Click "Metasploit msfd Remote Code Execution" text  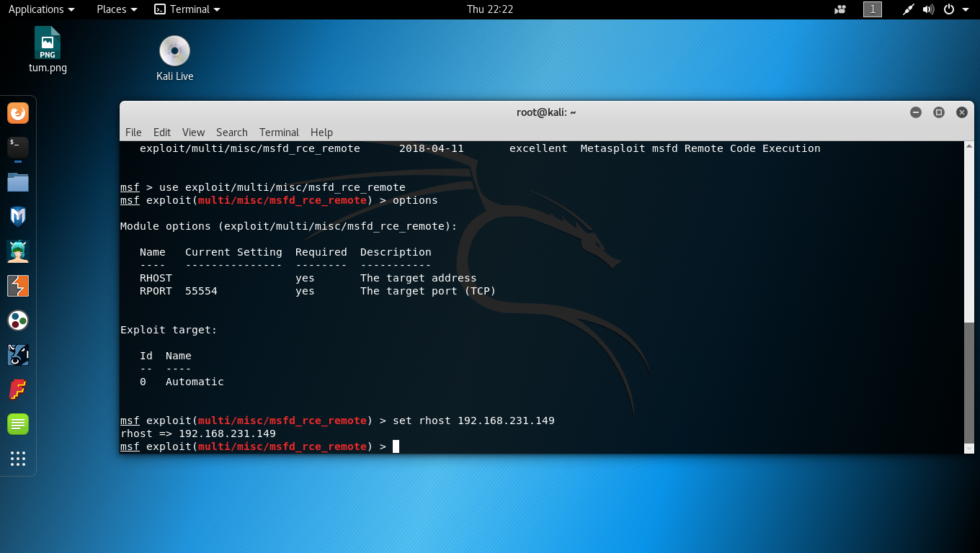coord(700,148)
